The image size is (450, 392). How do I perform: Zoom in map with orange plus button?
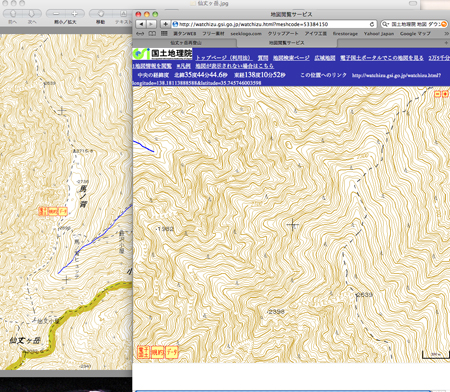[x=445, y=94]
